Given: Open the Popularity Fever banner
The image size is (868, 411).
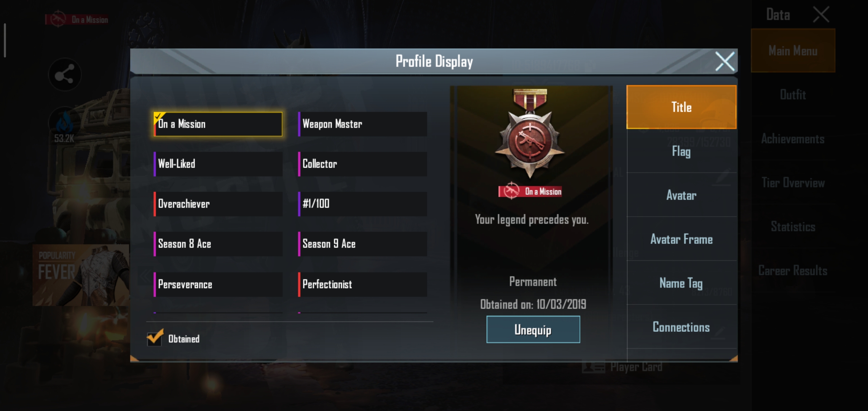Looking at the screenshot, I should [81, 276].
